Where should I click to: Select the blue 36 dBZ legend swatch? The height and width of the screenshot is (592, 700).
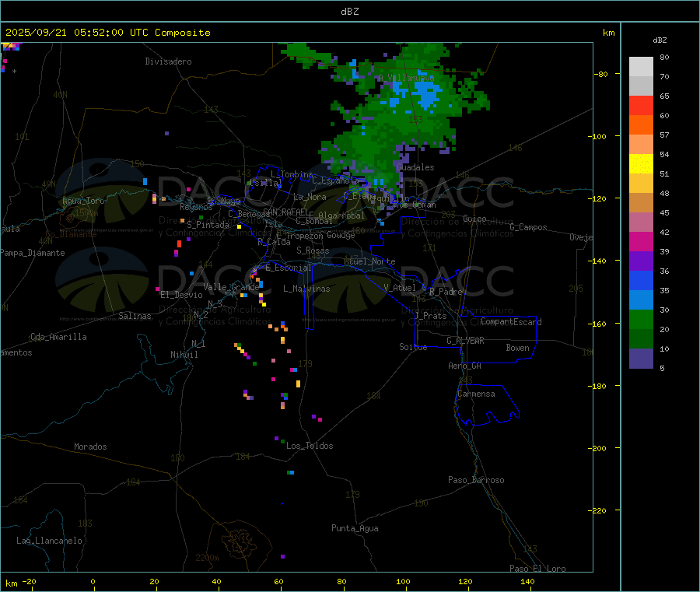click(x=641, y=280)
